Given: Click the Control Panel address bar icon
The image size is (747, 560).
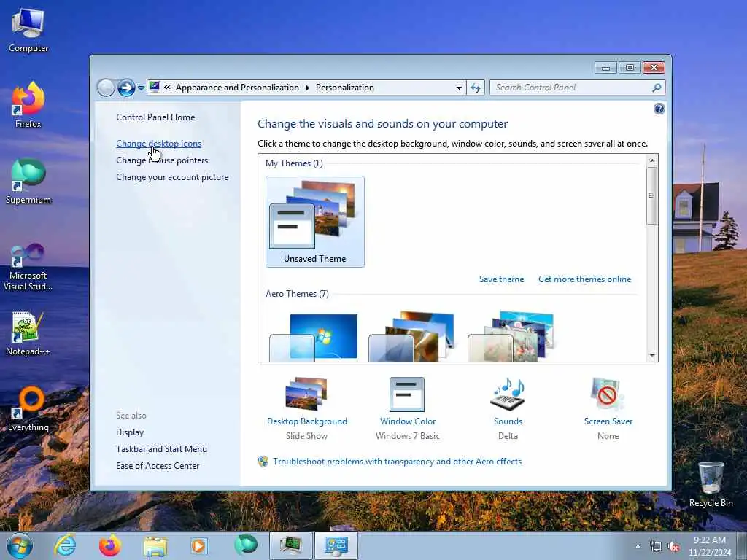Looking at the screenshot, I should coord(155,87).
